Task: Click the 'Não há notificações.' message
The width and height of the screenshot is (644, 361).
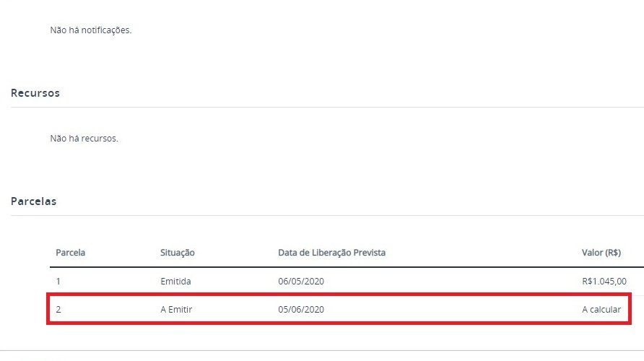Action: pyautogui.click(x=90, y=30)
